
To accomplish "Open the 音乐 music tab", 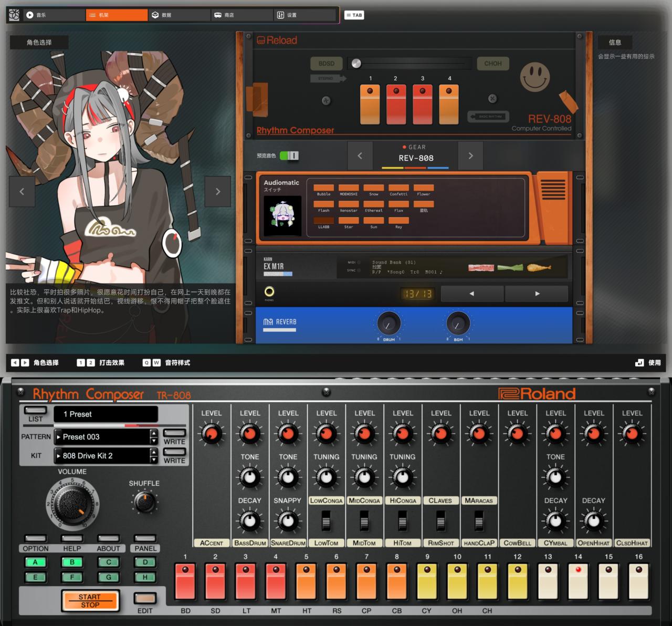I will point(54,15).
